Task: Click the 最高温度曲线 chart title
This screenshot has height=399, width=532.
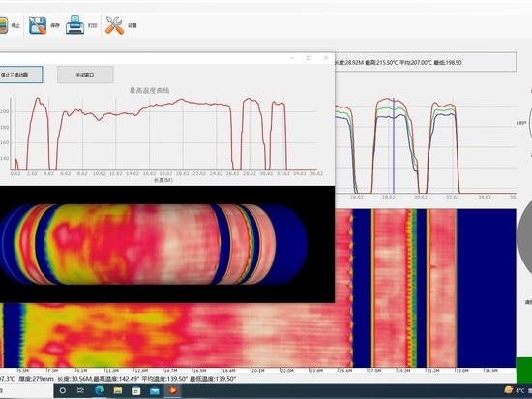Action: (x=150, y=91)
